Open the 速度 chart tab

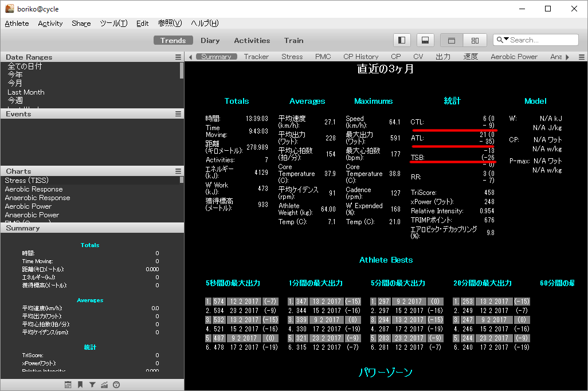471,57
